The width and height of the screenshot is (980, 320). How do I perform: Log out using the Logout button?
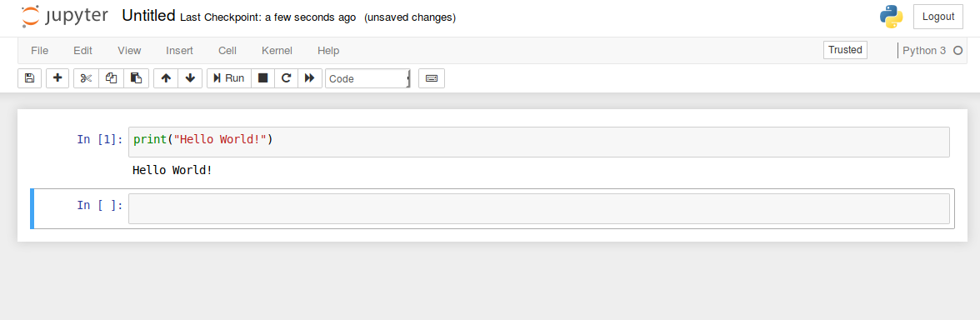pyautogui.click(x=938, y=17)
